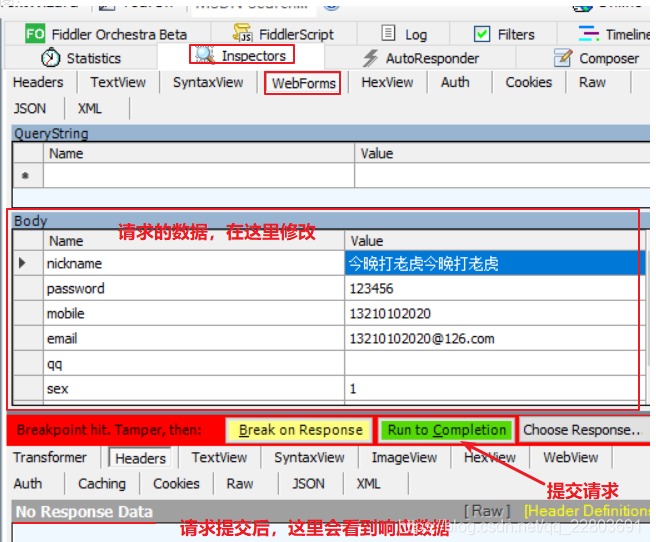The image size is (656, 542).
Task: Select the WebForms inspector tab
Action: click(x=303, y=83)
